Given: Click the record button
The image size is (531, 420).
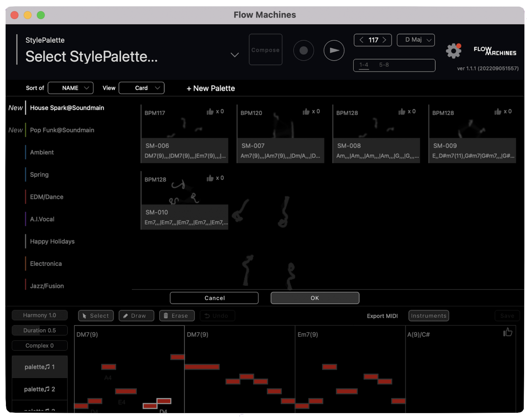Looking at the screenshot, I should click(x=303, y=50).
